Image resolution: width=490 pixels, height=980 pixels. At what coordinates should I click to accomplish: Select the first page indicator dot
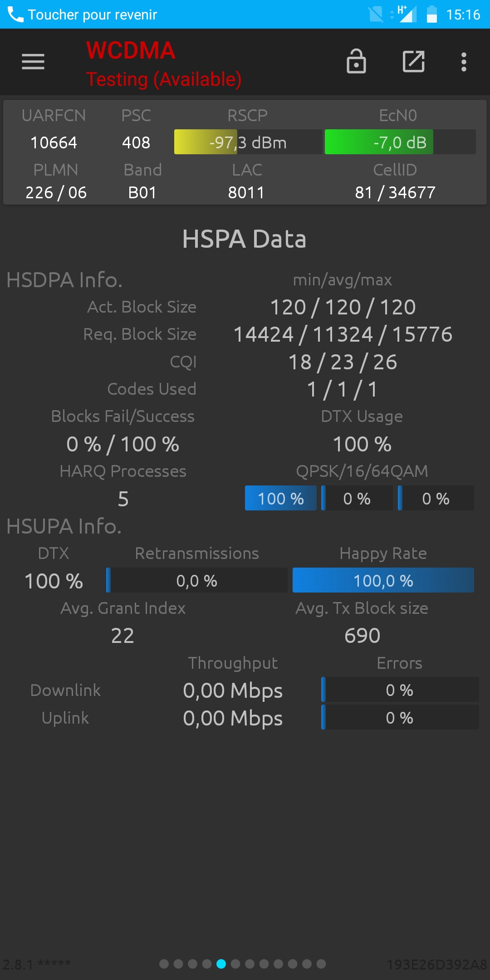click(x=164, y=964)
